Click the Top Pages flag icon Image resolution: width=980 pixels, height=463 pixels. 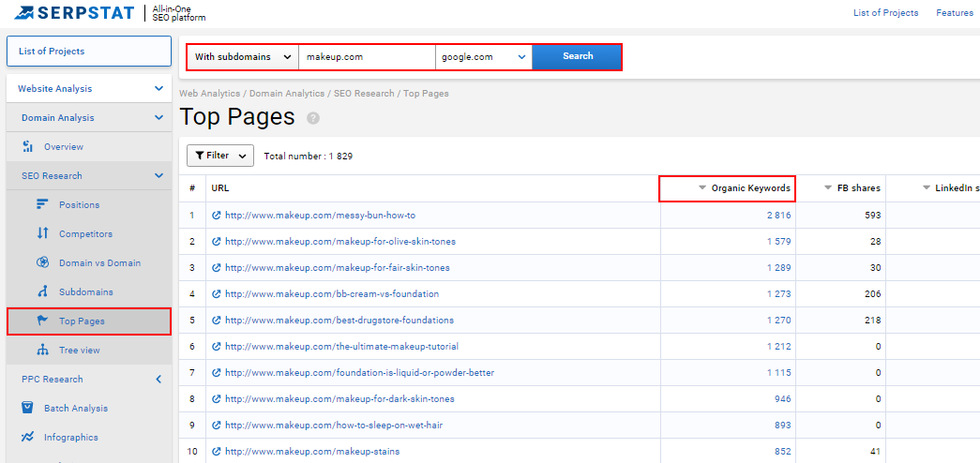pyautogui.click(x=42, y=321)
